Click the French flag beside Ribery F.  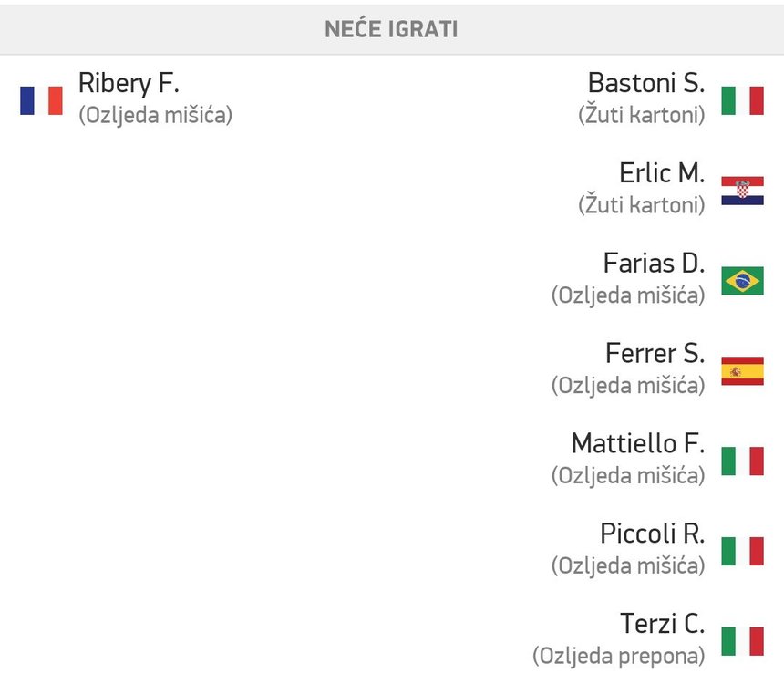(41, 100)
